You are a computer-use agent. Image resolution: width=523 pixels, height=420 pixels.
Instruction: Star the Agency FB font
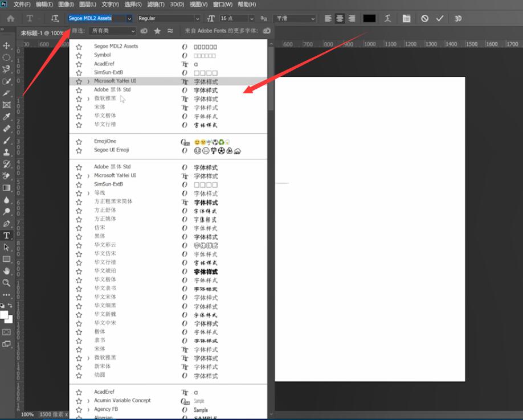click(79, 410)
